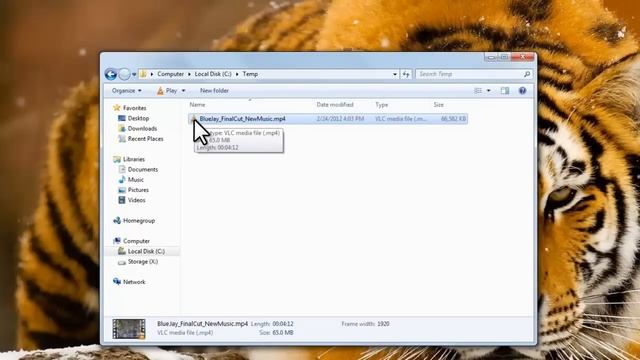This screenshot has width=640, height=360.
Task: Select Network in the navigation pane
Action: point(134,282)
